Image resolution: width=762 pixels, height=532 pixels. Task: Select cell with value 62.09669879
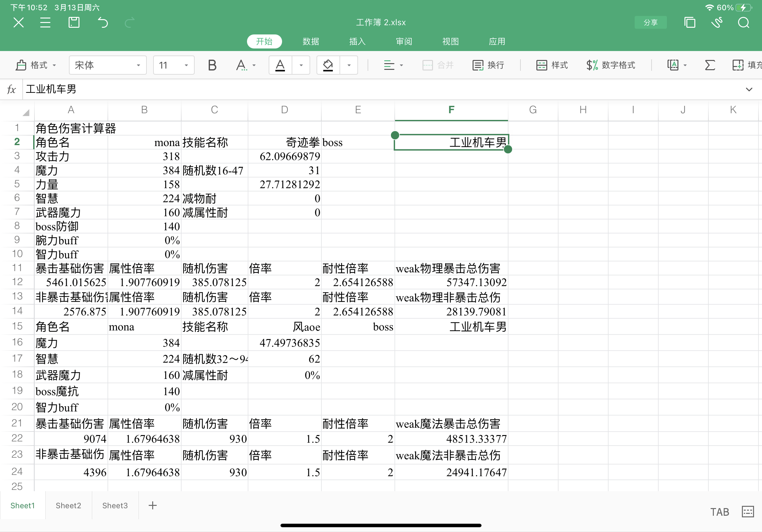tap(284, 156)
